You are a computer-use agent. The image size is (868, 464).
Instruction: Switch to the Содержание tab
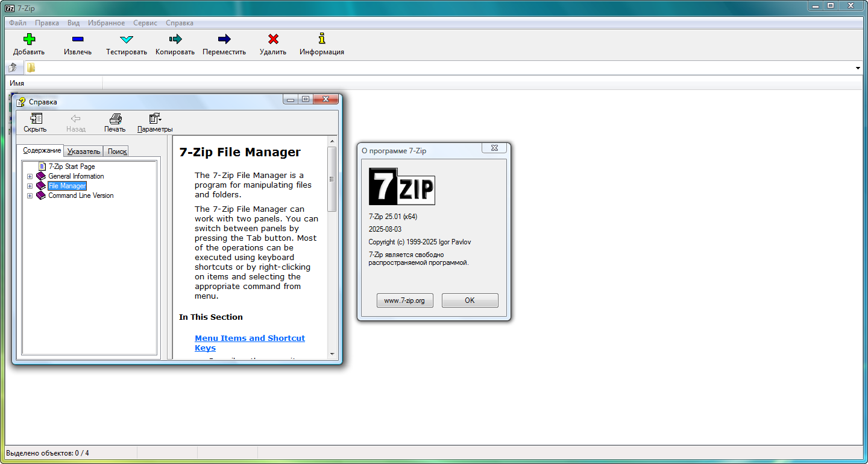(x=42, y=150)
